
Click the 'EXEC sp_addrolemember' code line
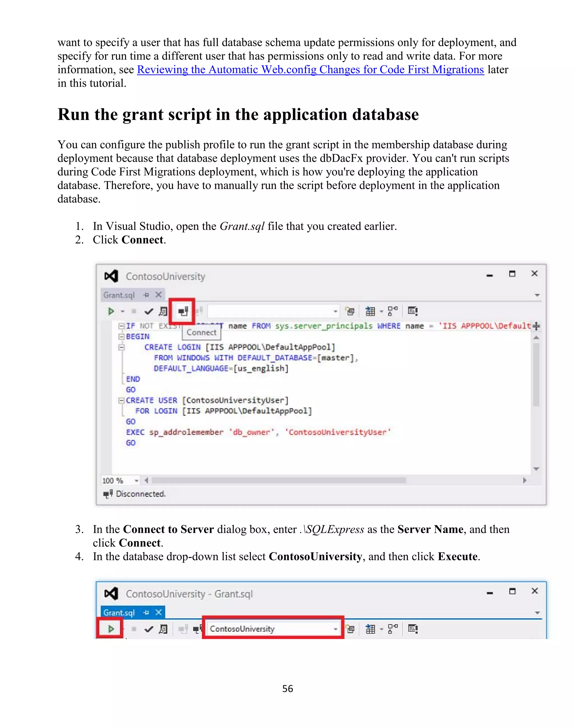tap(258, 432)
